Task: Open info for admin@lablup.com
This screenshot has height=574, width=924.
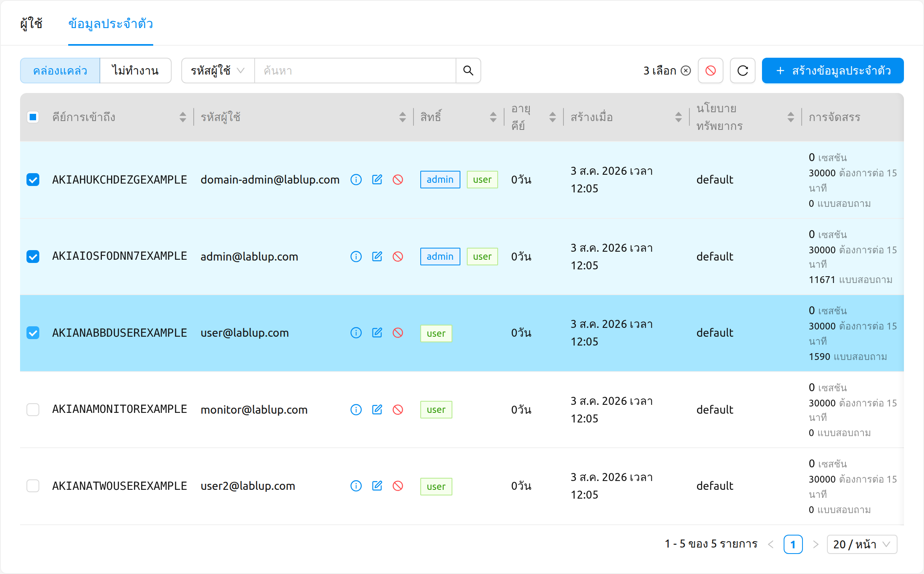Action: (356, 257)
